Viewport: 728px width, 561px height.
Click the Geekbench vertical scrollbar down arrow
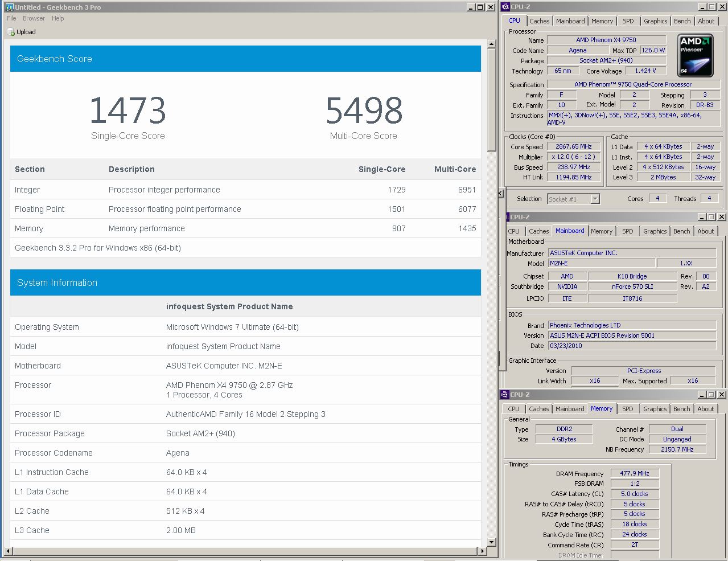coord(492,542)
